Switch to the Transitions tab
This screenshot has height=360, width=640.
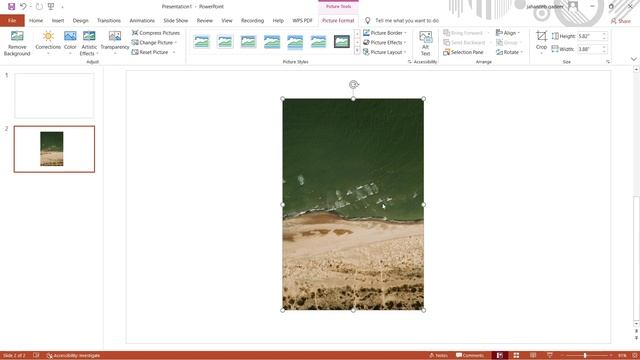pyautogui.click(x=109, y=20)
